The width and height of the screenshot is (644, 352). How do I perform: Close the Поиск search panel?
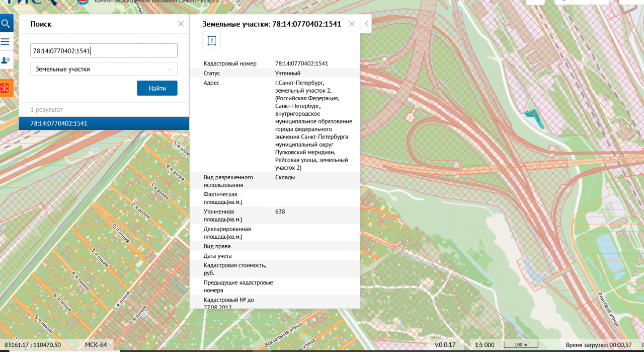181,24
